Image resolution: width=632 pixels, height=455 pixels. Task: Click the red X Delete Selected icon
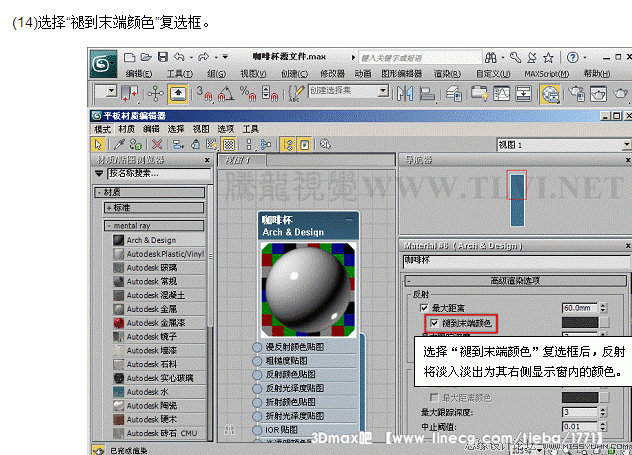157,144
